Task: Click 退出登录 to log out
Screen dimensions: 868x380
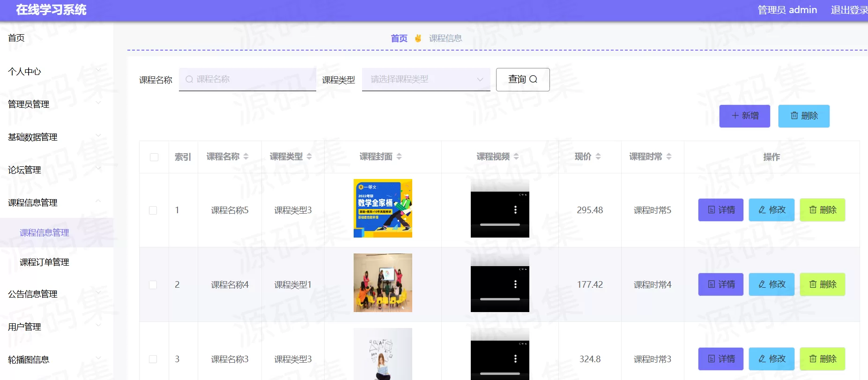Action: 849,10
